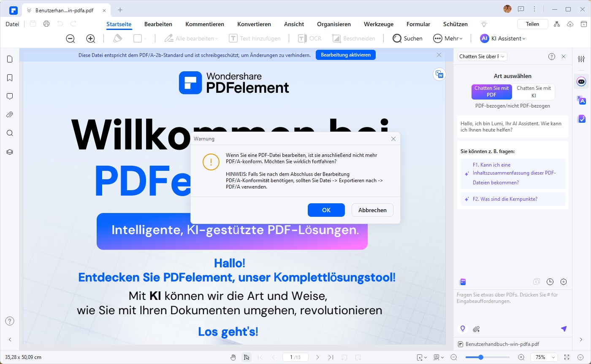Click the zoom out minus beside the slider
Viewport: 591px width, 364px height.
454,357
